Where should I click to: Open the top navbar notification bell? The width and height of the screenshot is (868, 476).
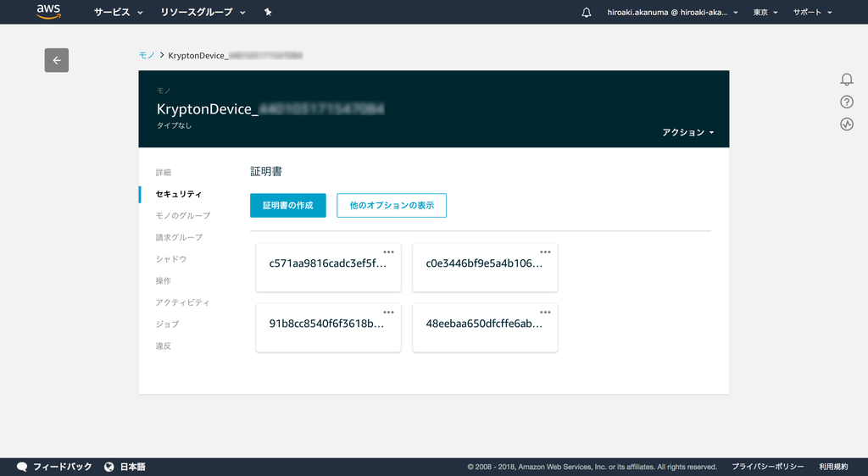coord(587,12)
